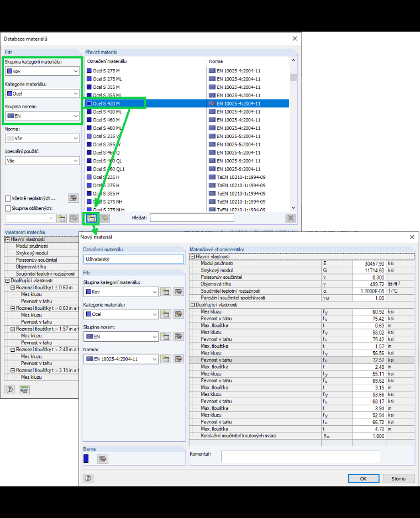Close the Nový materiál dialog
Viewport: 420px width, 518px height.
click(412, 237)
